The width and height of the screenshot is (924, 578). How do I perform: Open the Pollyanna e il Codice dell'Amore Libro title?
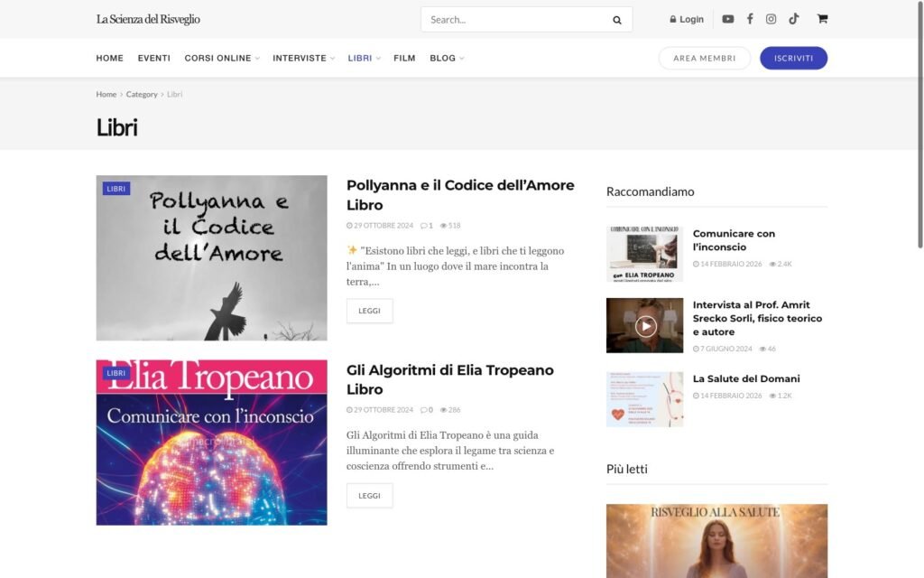[x=460, y=195]
